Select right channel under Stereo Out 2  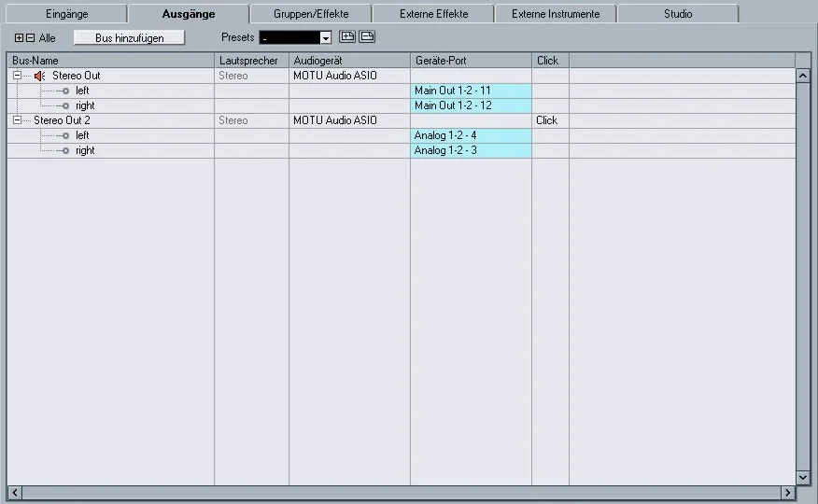(85, 150)
